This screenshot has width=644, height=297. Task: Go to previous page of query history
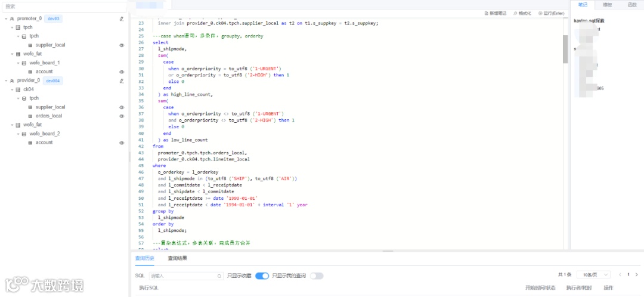pyautogui.click(x=620, y=274)
